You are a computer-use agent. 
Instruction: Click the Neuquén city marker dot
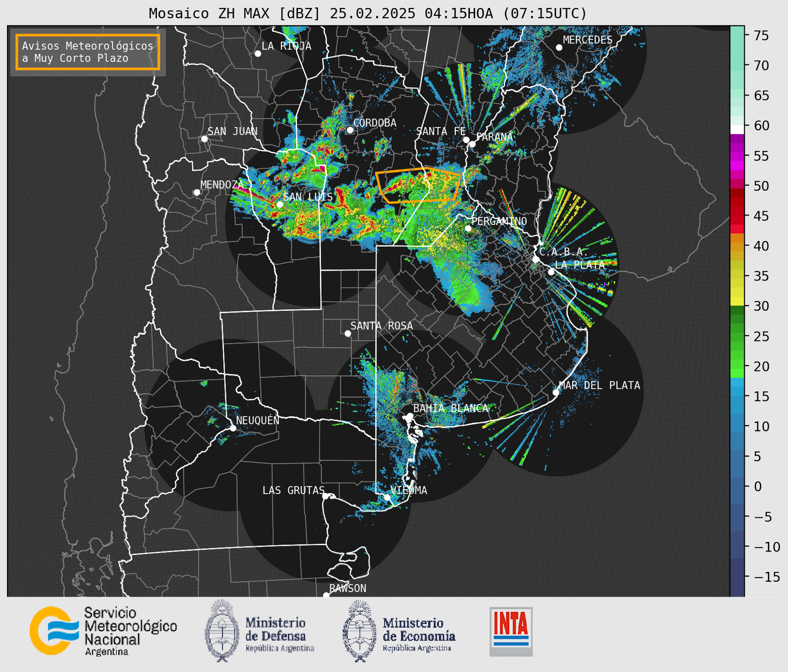pyautogui.click(x=233, y=428)
